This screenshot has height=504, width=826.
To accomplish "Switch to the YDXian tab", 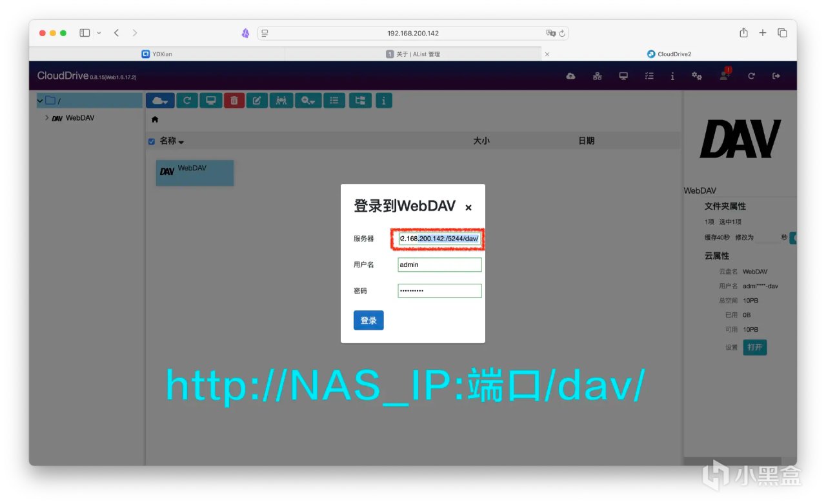I will coord(157,54).
